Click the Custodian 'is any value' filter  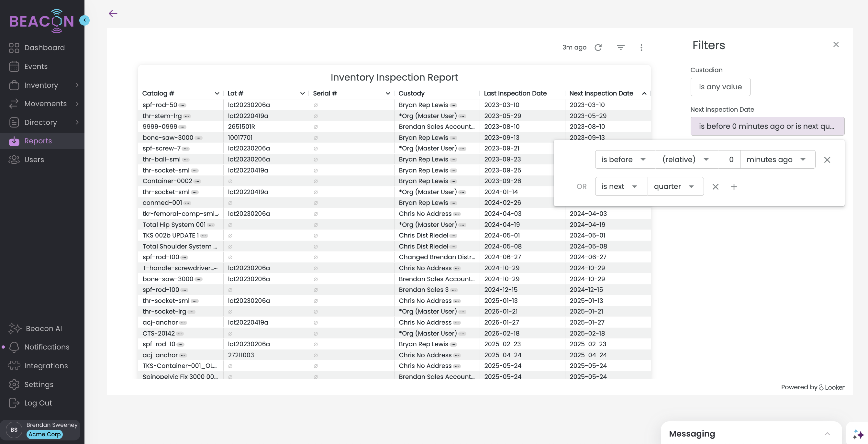tap(720, 87)
